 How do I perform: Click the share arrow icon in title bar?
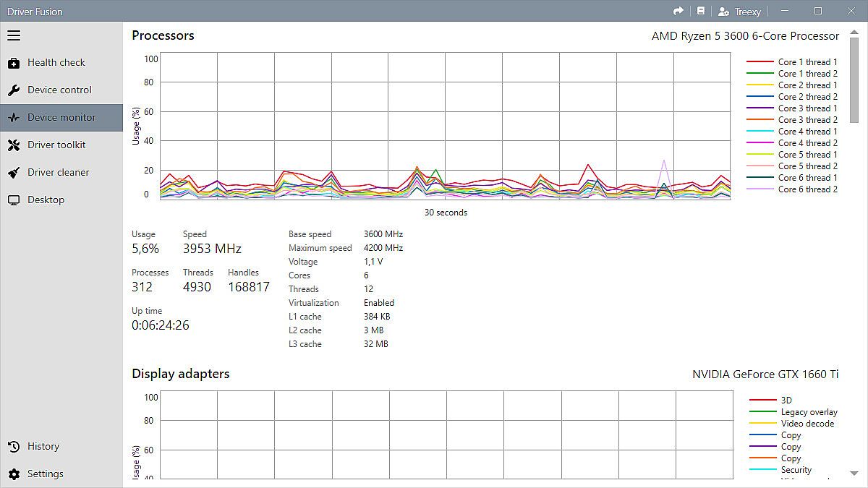pyautogui.click(x=678, y=11)
